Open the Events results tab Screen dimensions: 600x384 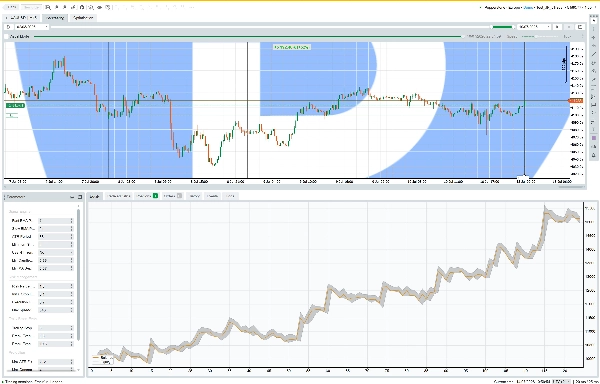[212, 196]
